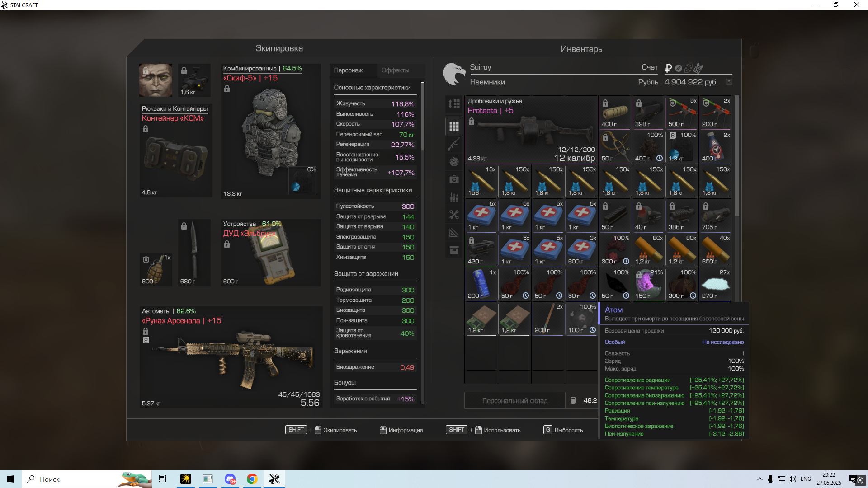Select the sort inventory icon

(454, 104)
